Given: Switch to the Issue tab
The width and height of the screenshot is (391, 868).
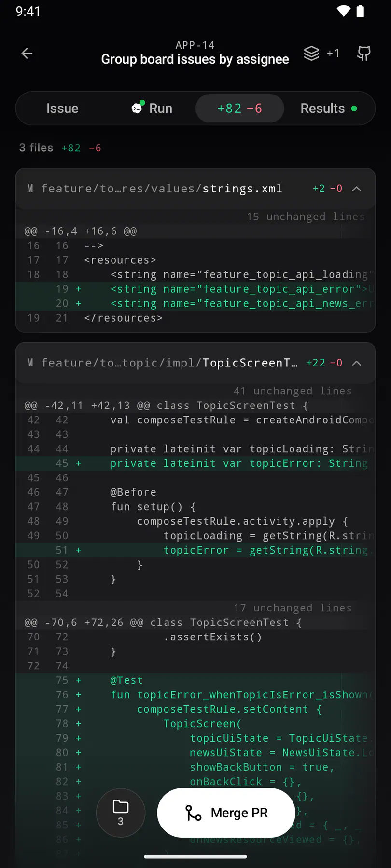Looking at the screenshot, I should 62,108.
